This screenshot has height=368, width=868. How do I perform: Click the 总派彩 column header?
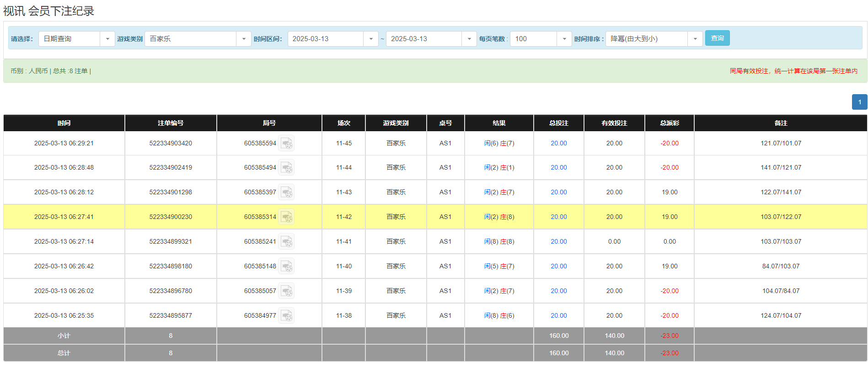point(669,123)
